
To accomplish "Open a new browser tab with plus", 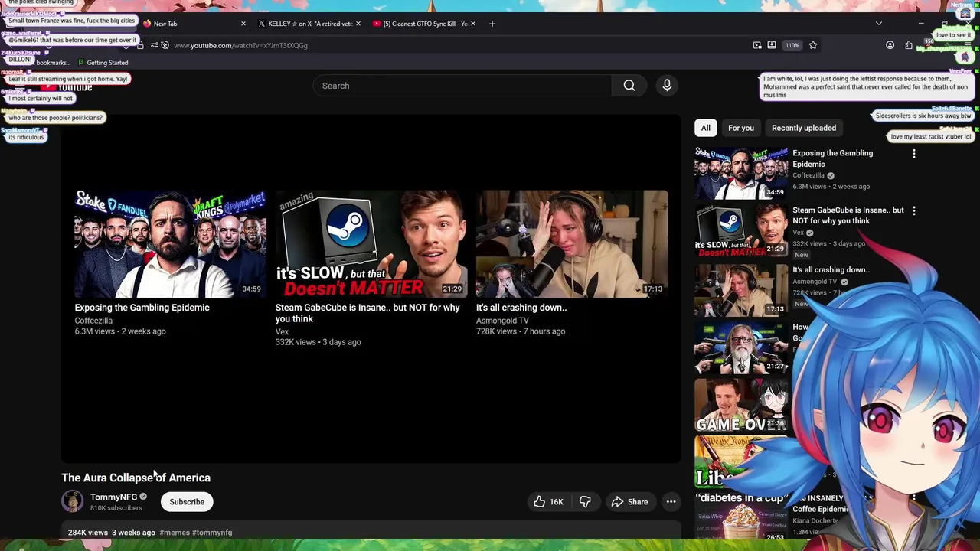I will [x=492, y=24].
